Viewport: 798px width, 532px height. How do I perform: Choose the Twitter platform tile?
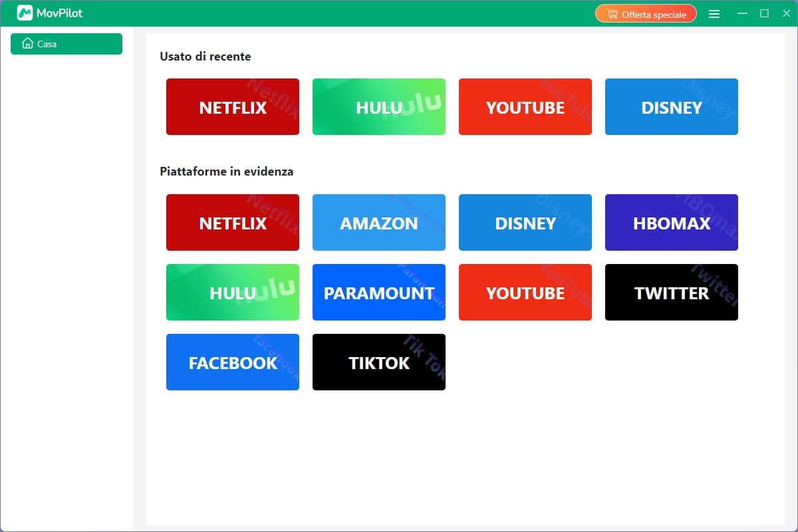[x=672, y=293]
